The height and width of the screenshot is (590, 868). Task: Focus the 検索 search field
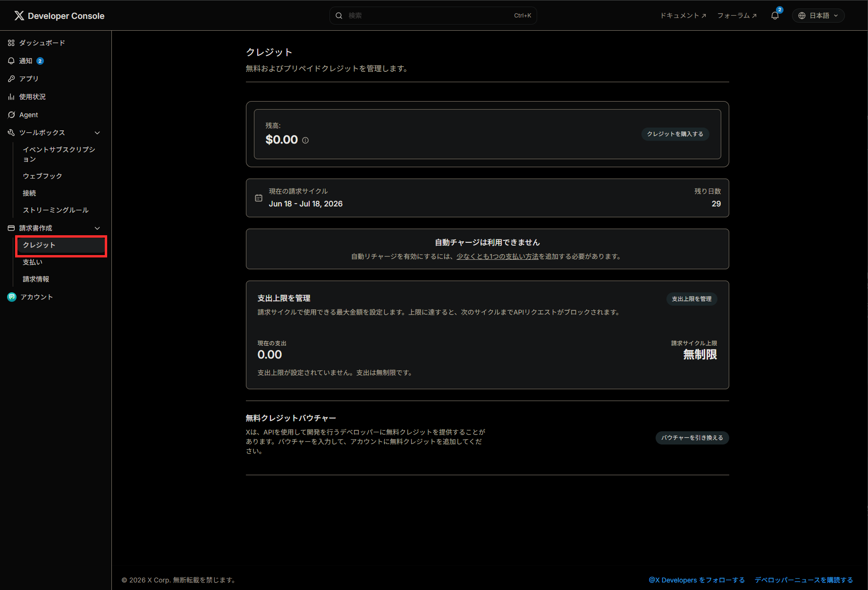tap(433, 16)
